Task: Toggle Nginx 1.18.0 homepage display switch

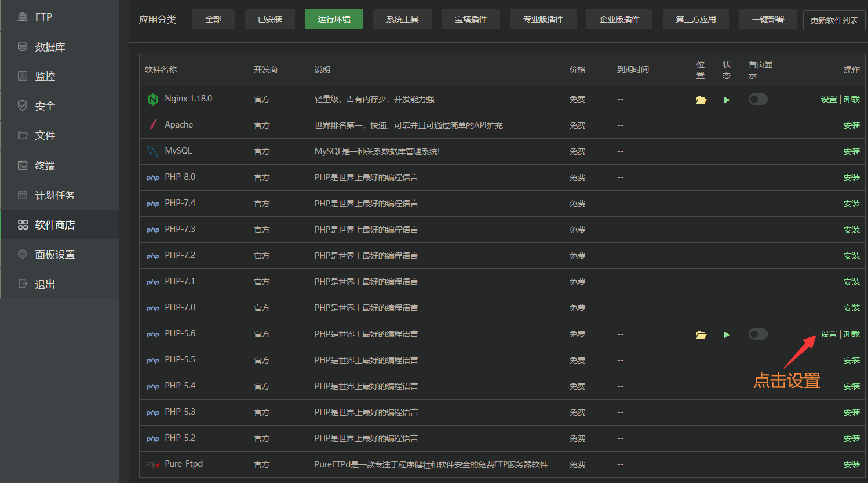Action: 758,99
